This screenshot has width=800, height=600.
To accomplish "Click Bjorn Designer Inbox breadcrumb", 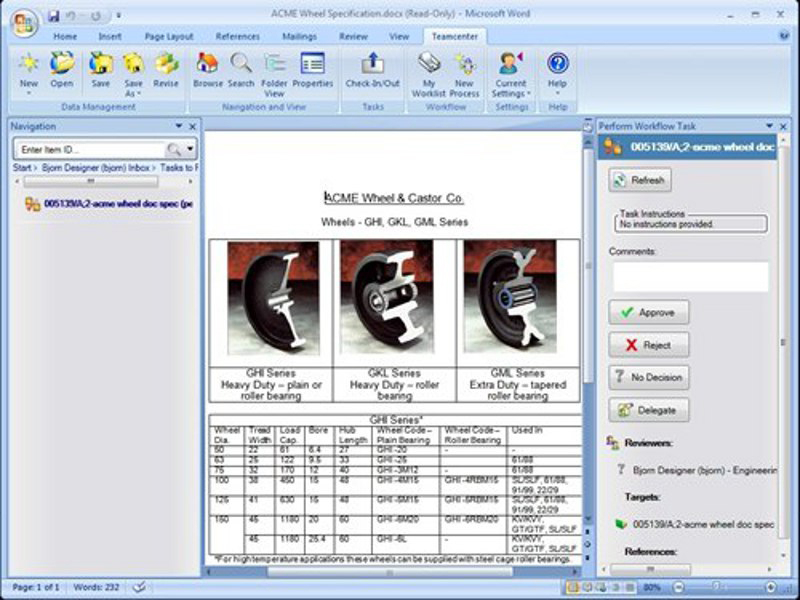I will click(x=96, y=167).
